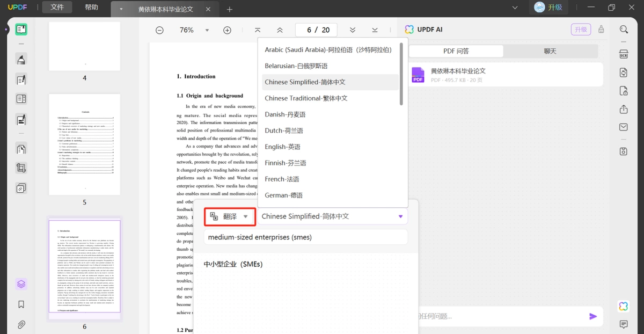Select page 5 Contents thumbnail

click(84, 144)
